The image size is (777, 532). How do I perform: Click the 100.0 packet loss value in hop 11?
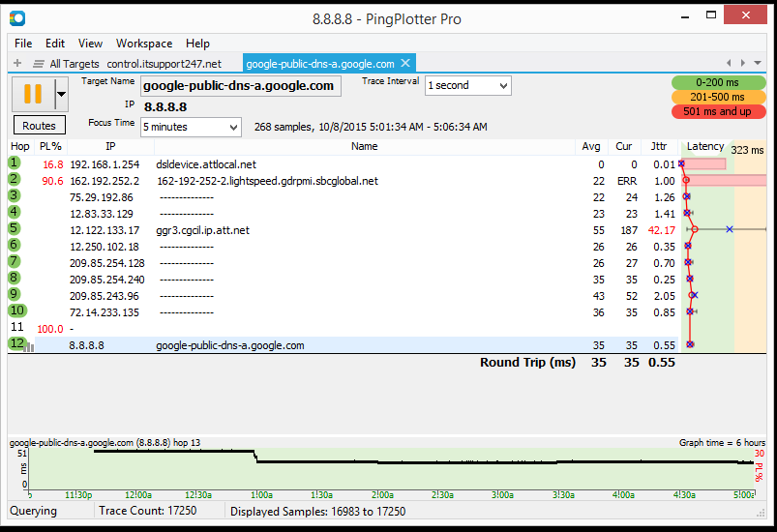point(50,329)
